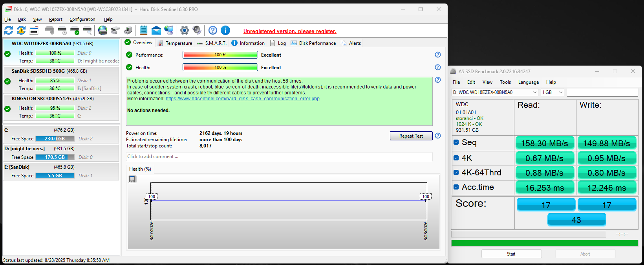Open the Report menu
This screenshot has width=644, height=265.
(56, 19)
